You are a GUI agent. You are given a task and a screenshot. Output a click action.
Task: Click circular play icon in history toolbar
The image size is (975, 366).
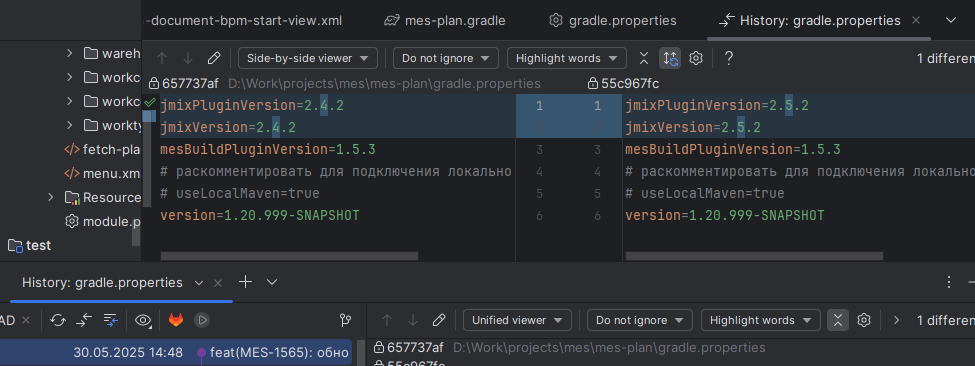[x=201, y=320]
